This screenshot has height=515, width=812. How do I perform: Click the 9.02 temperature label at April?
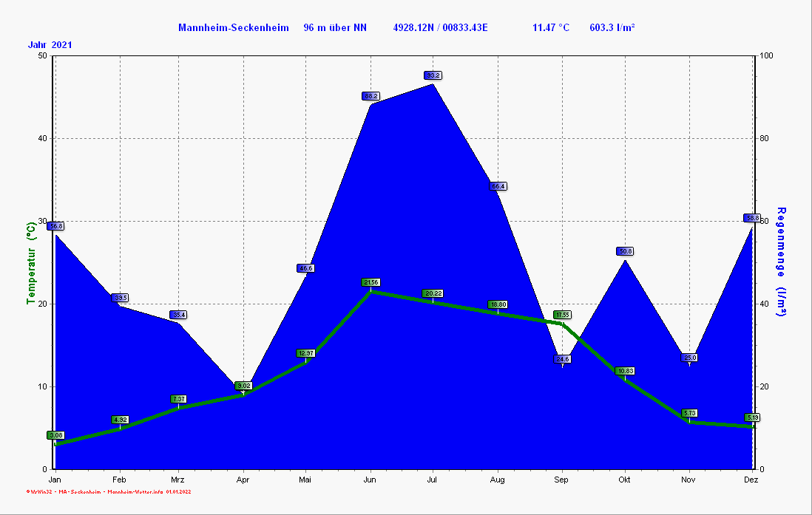(243, 386)
